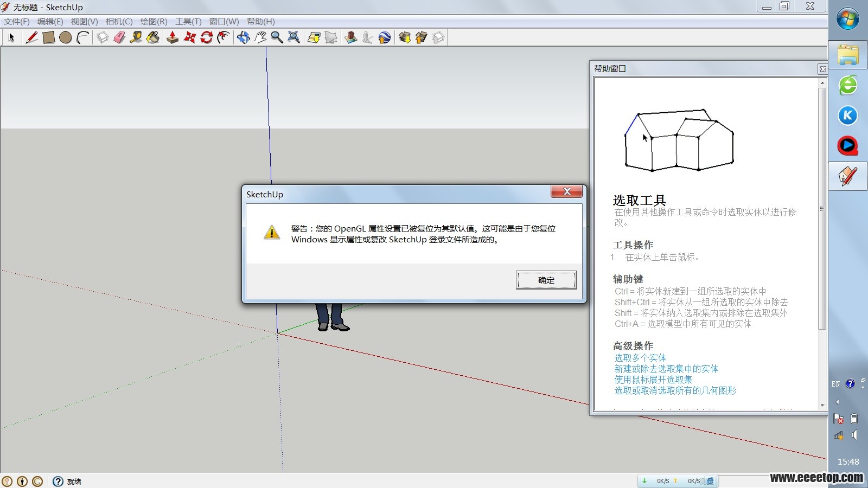Open the video player taskbar icon

tap(848, 146)
